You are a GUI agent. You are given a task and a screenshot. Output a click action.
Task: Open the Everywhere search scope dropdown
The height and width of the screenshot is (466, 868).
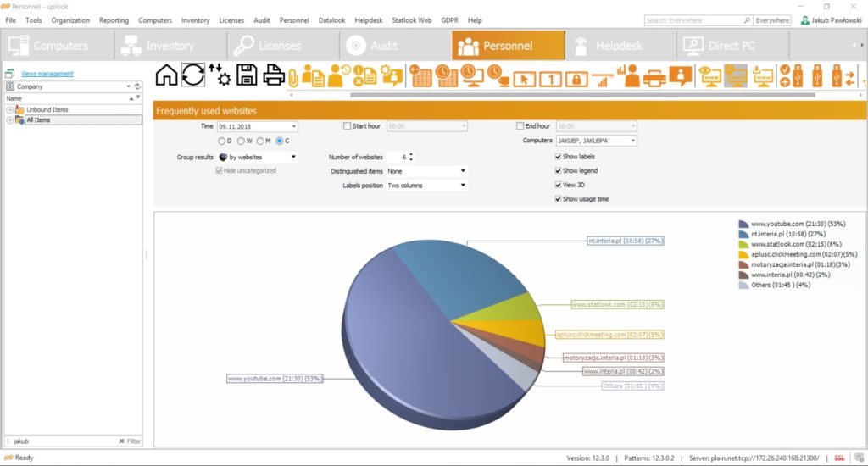[x=772, y=20]
